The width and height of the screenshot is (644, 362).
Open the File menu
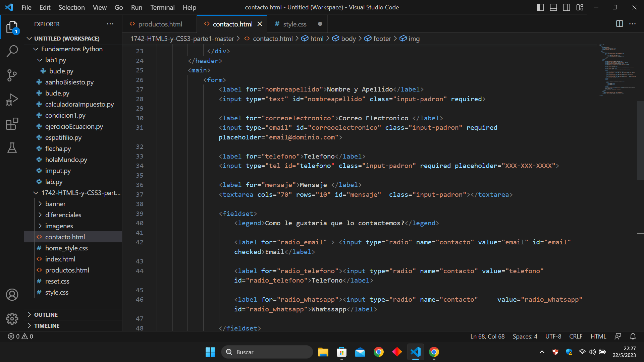[x=26, y=7]
